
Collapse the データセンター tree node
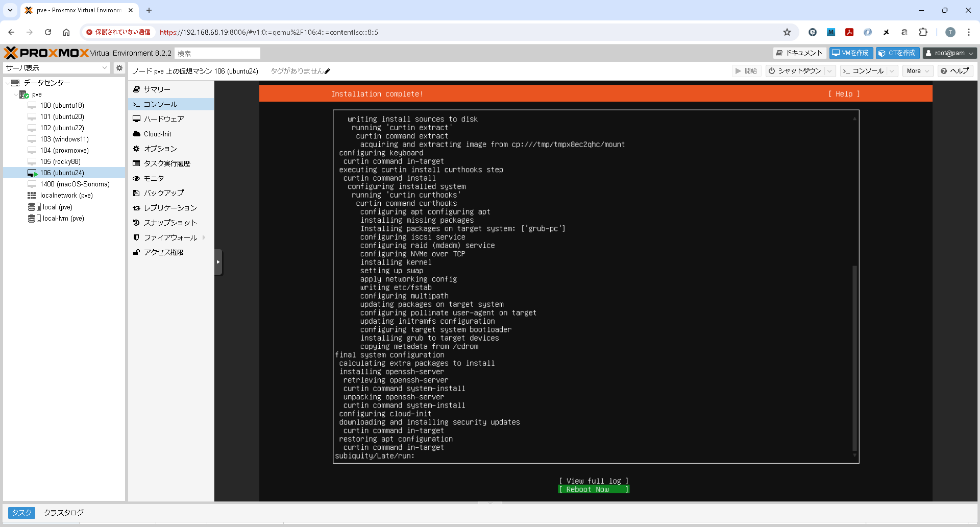click(x=7, y=83)
